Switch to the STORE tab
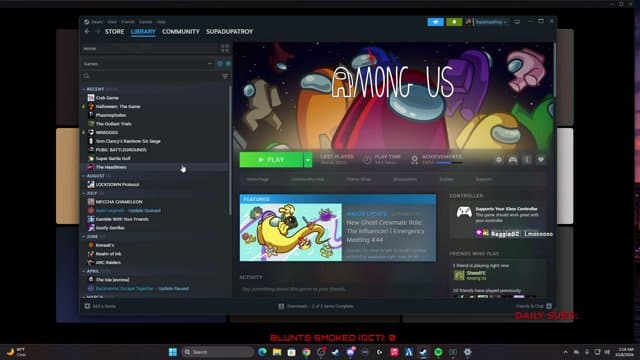This screenshot has width=640, height=360. (x=114, y=31)
